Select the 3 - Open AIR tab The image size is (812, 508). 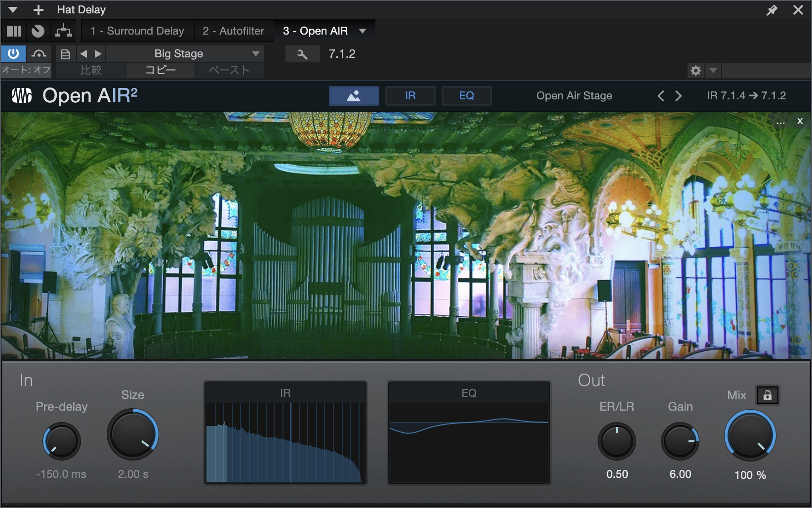[315, 31]
